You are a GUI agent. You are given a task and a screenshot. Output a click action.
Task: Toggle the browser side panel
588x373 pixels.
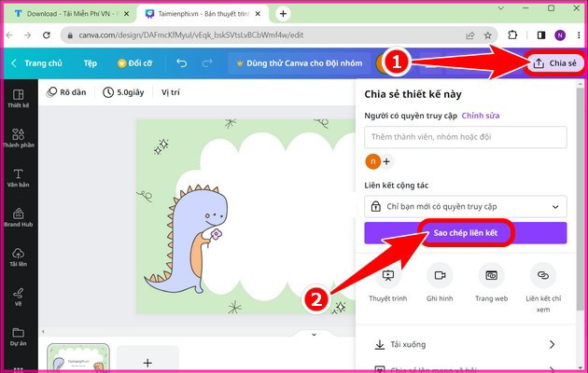541,35
